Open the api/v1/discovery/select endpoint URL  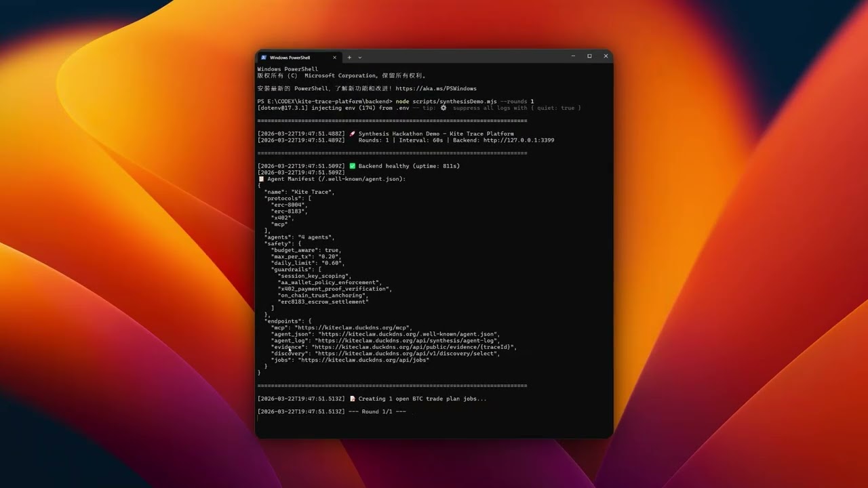point(407,353)
